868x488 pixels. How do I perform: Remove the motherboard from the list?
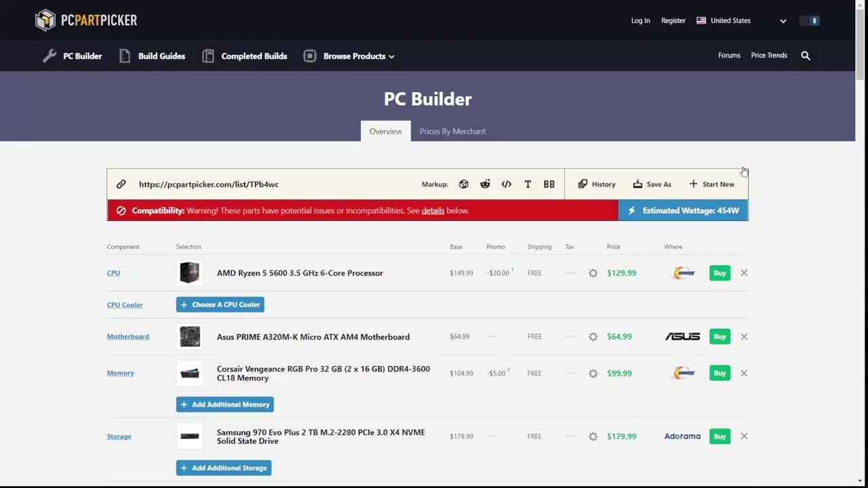coord(744,337)
